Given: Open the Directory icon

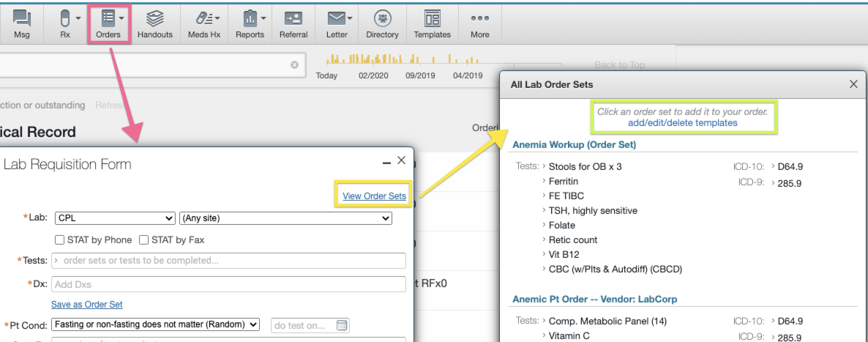Looking at the screenshot, I should 382,23.
